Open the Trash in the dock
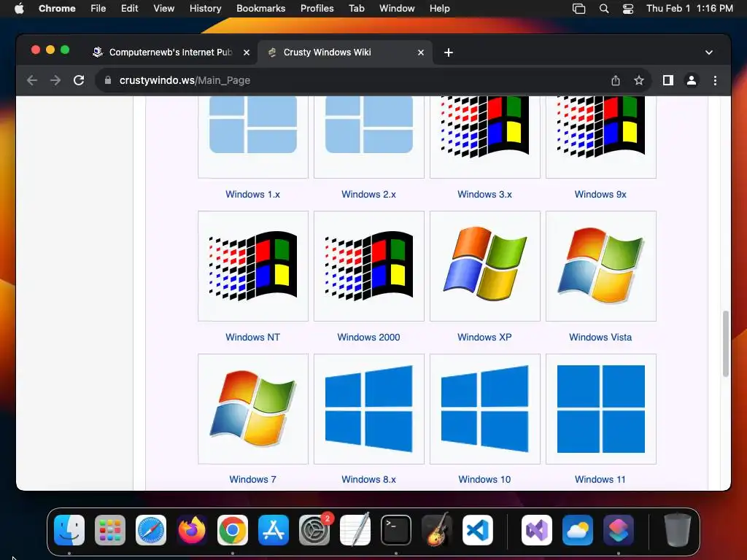This screenshot has width=747, height=560. (678, 530)
